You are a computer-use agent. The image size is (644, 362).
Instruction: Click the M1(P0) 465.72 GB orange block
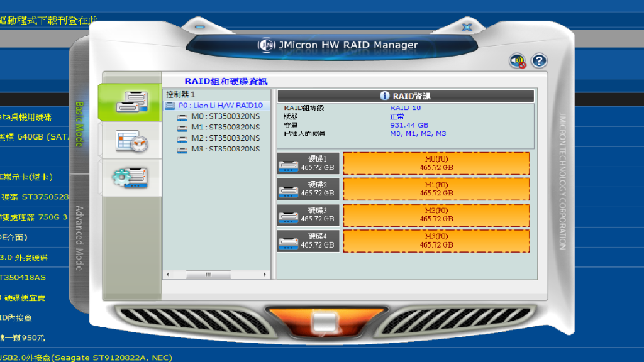pos(436,189)
